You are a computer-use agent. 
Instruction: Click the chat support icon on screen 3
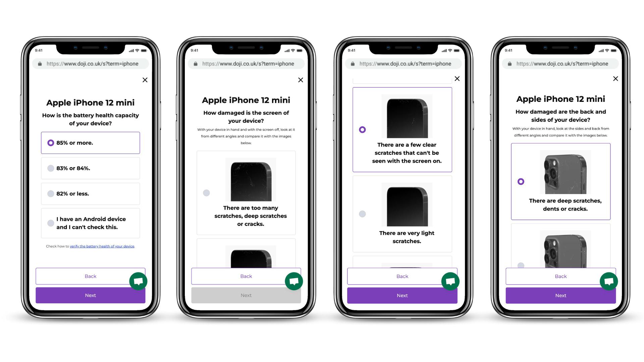[x=451, y=281]
